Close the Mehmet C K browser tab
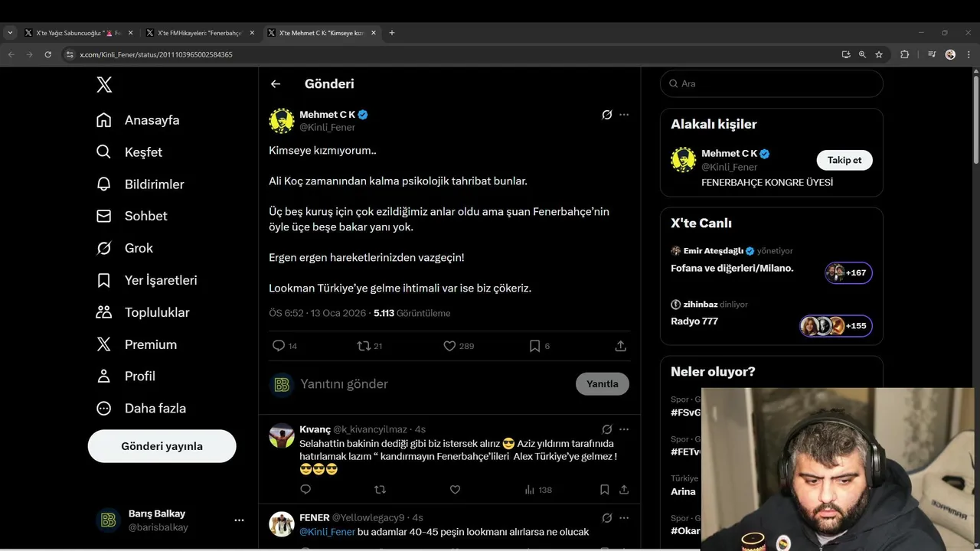 (374, 33)
